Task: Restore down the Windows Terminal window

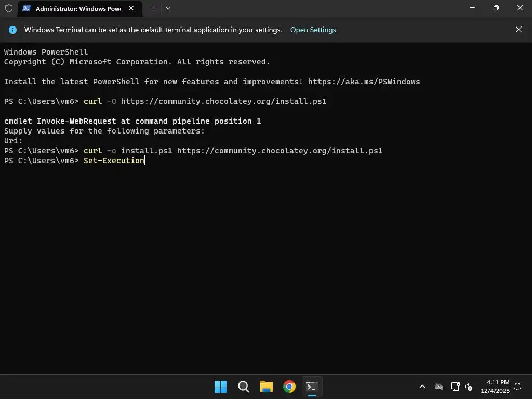Action: pyautogui.click(x=496, y=8)
